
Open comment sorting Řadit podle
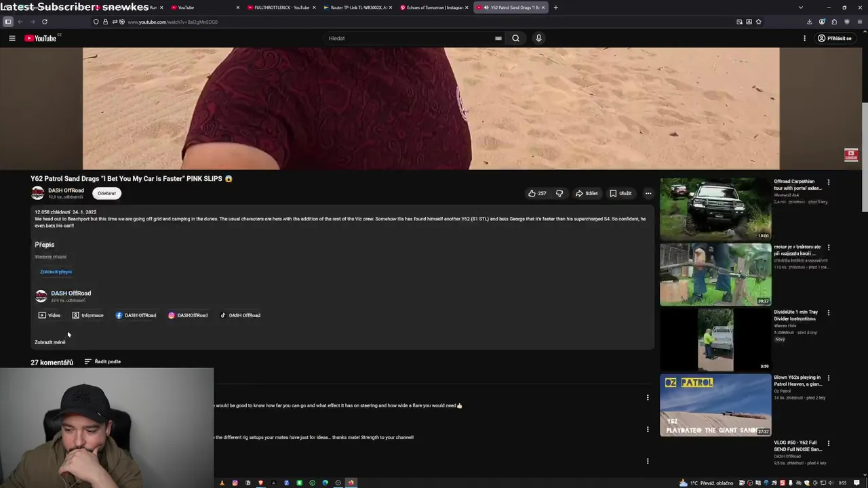click(x=102, y=362)
